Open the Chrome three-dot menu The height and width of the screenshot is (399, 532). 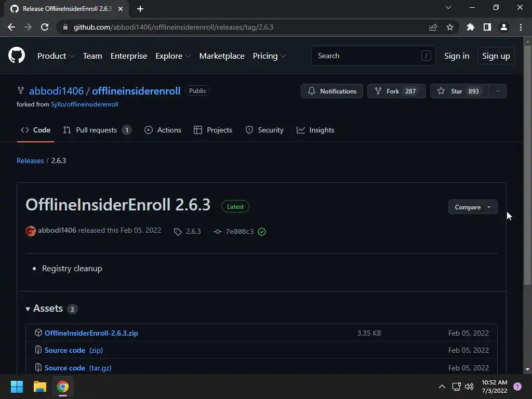[521, 27]
